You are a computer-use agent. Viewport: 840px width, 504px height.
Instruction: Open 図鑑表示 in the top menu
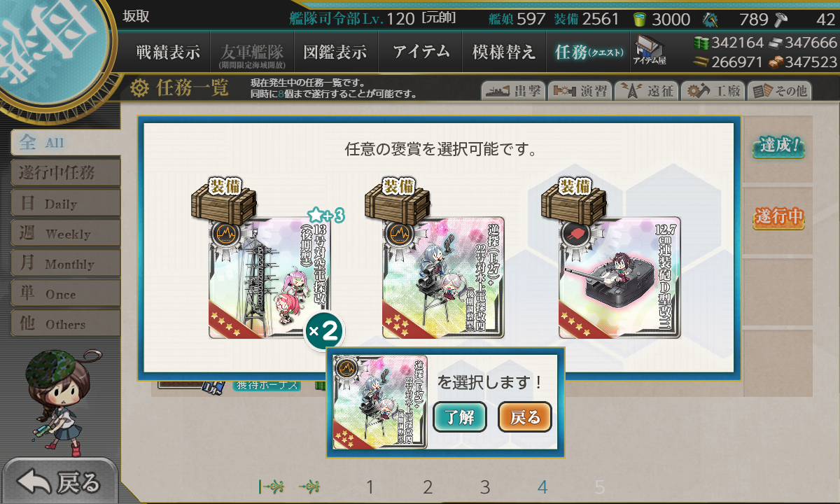click(335, 52)
